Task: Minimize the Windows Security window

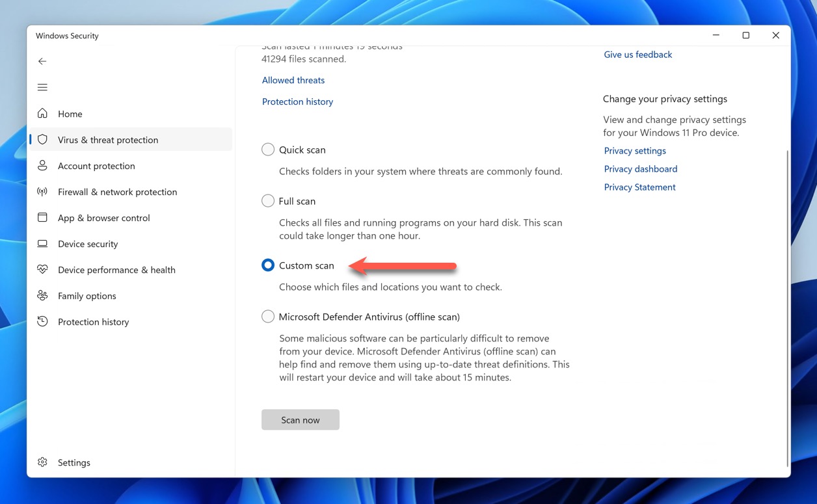Action: click(x=716, y=36)
